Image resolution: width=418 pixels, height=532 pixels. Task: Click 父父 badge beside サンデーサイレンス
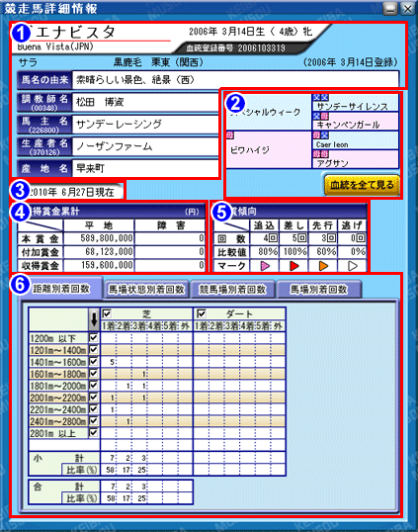click(x=320, y=98)
